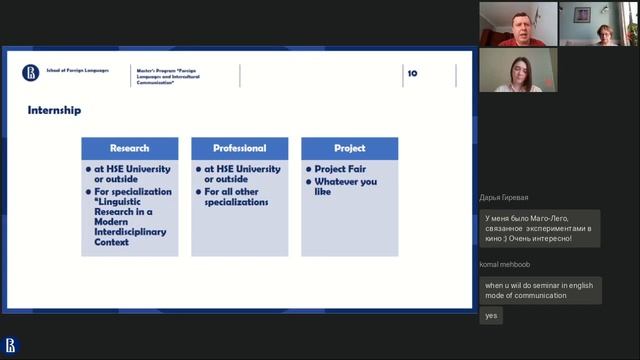This screenshot has height=360, width=640.
Task: Click the HSE watermark logo at the screen's bottom-left
Action: coord(11,345)
